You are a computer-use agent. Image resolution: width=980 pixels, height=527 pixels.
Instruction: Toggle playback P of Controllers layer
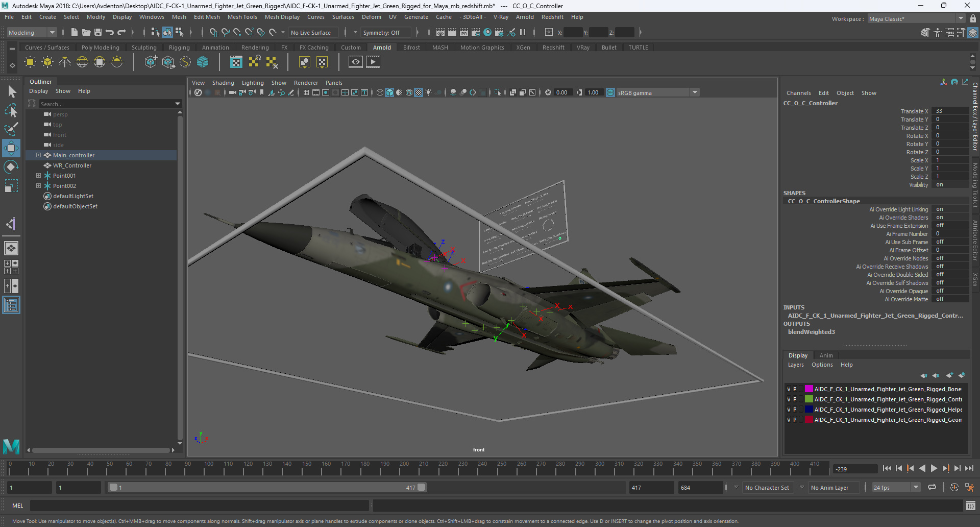[795, 399]
